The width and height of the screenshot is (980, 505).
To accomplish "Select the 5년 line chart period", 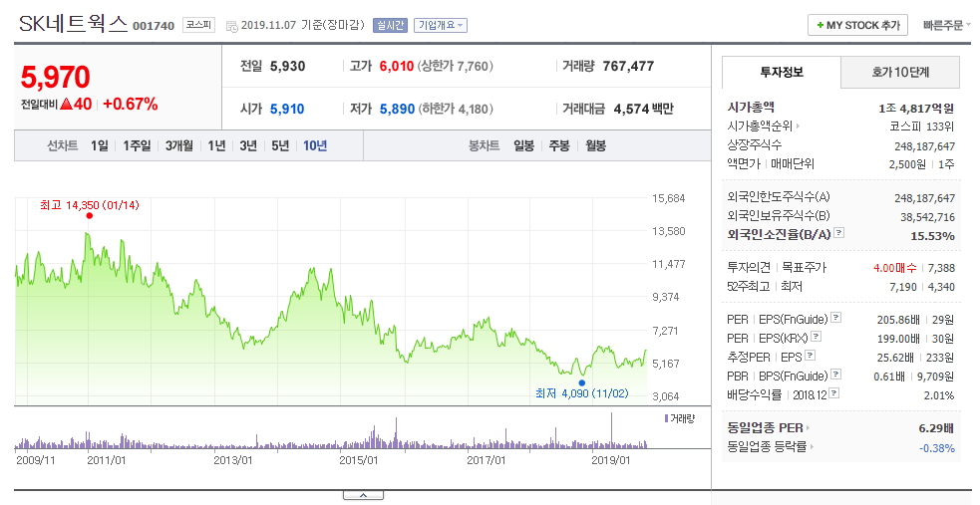I will [280, 146].
